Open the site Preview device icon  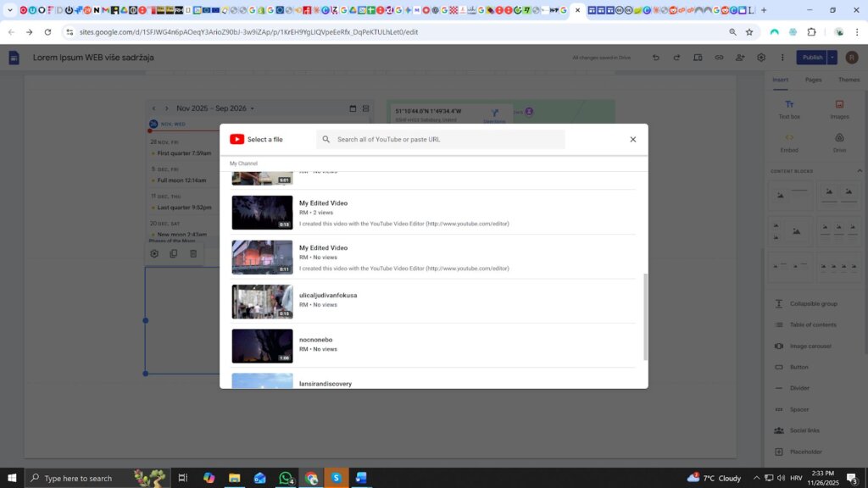pos(698,58)
